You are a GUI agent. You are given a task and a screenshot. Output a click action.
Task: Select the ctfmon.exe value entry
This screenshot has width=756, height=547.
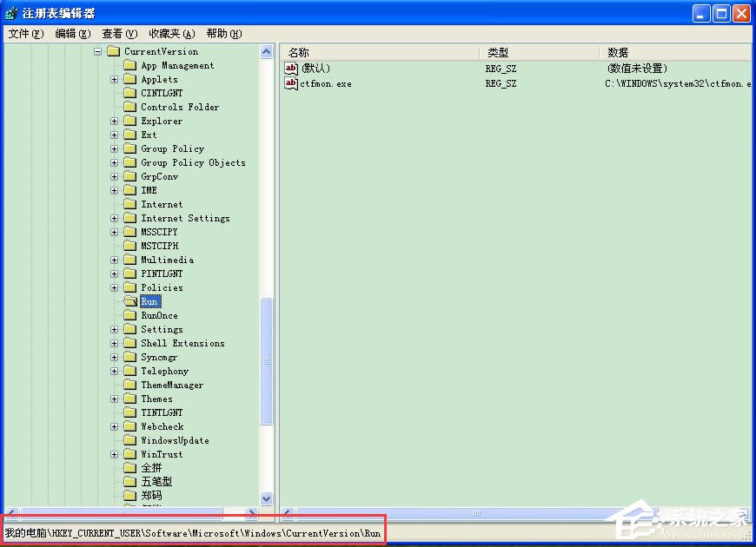[x=326, y=83]
